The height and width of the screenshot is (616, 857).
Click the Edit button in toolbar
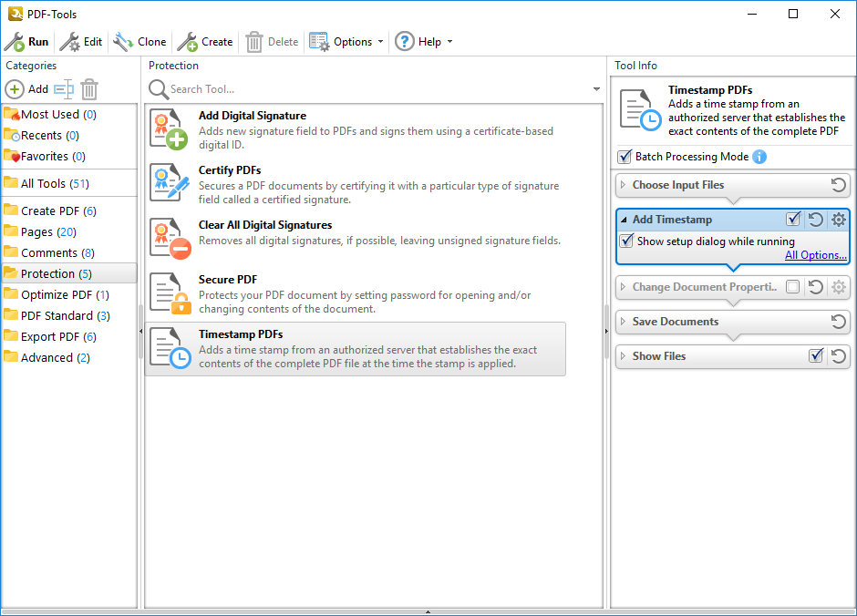click(81, 42)
